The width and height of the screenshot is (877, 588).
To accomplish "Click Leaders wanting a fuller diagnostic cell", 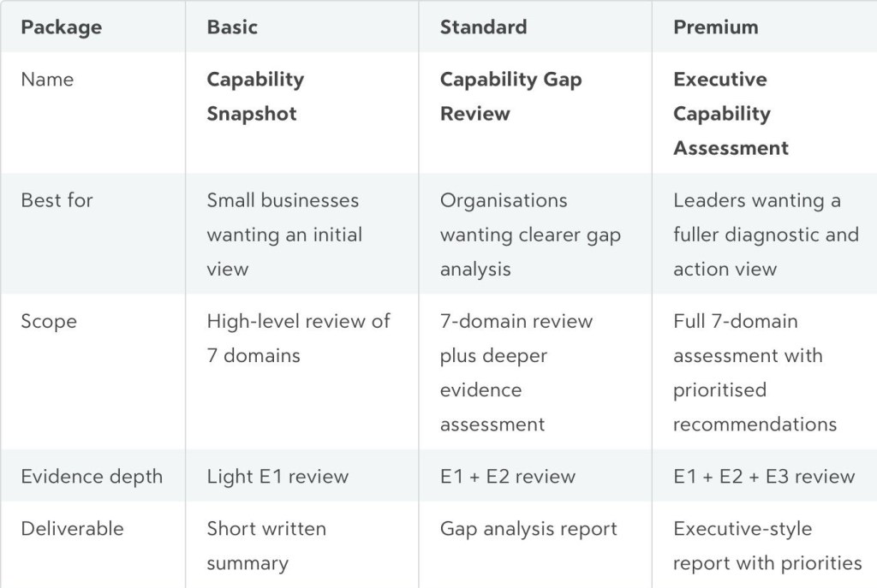I will point(766,235).
